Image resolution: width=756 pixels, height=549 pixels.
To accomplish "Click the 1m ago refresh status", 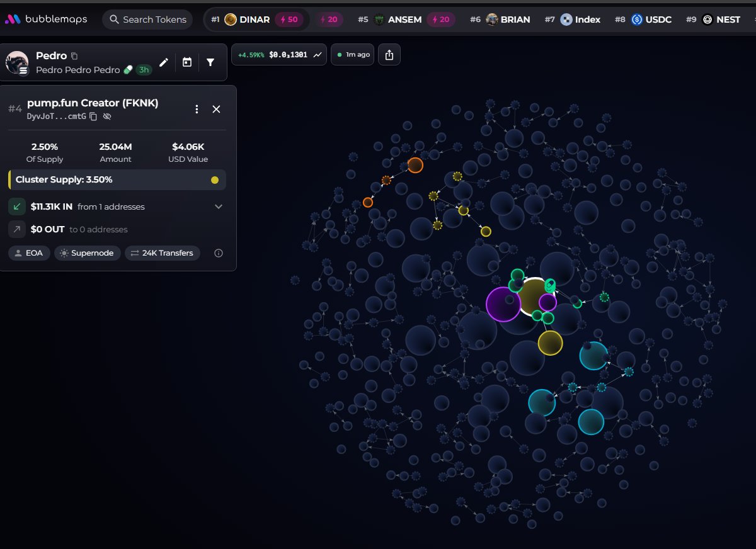I will [x=353, y=55].
